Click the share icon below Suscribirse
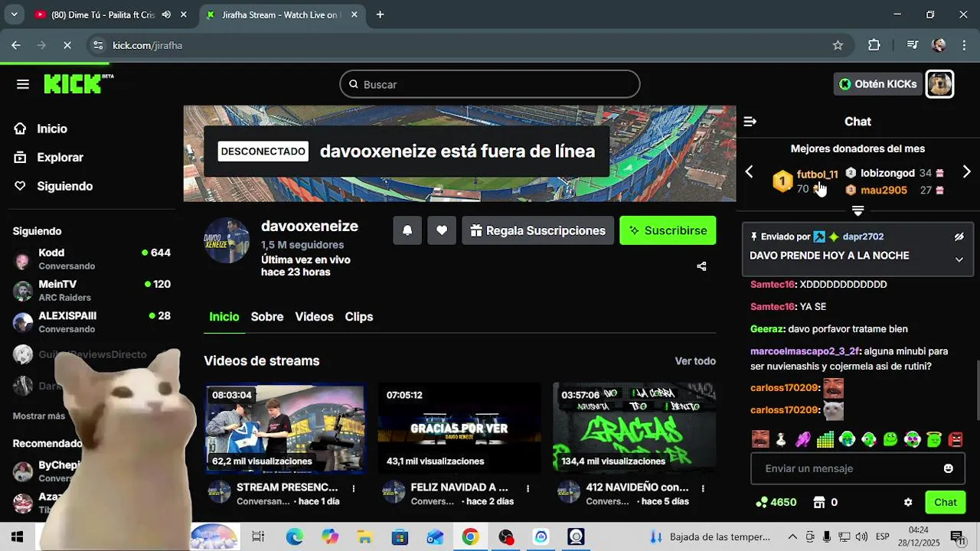This screenshot has width=980, height=551. [701, 266]
